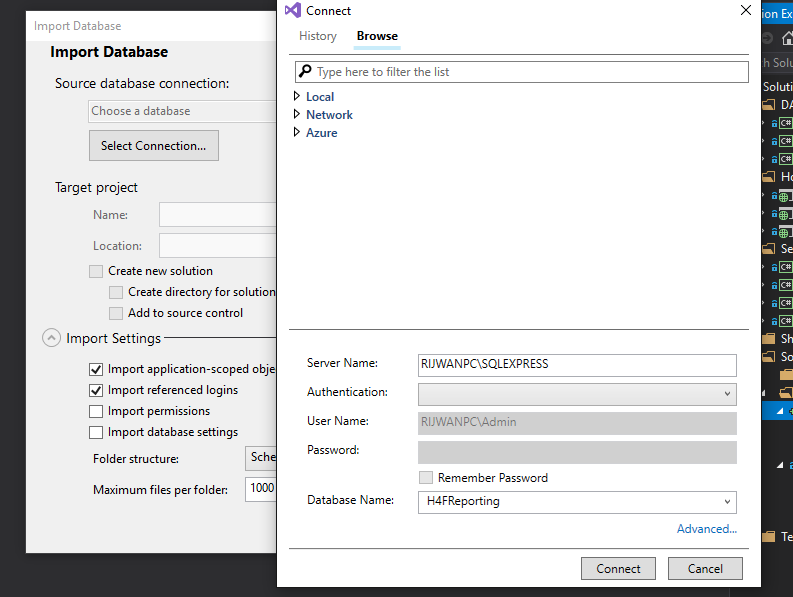Enable Import permissions checkbox
The height and width of the screenshot is (597, 793).
coord(96,411)
